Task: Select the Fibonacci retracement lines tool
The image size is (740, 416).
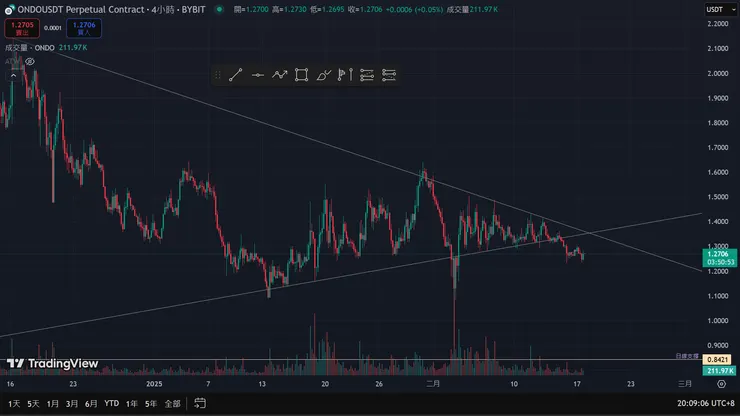Action: click(x=367, y=75)
